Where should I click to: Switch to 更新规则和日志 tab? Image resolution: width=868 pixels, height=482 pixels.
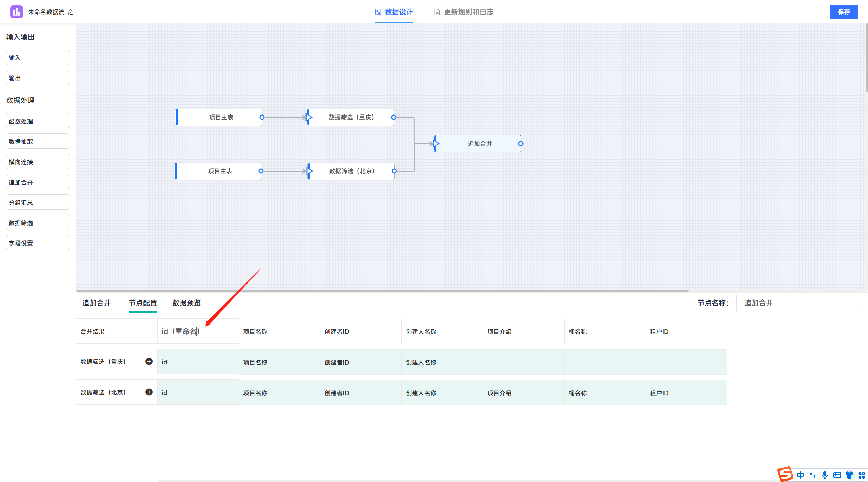click(464, 12)
